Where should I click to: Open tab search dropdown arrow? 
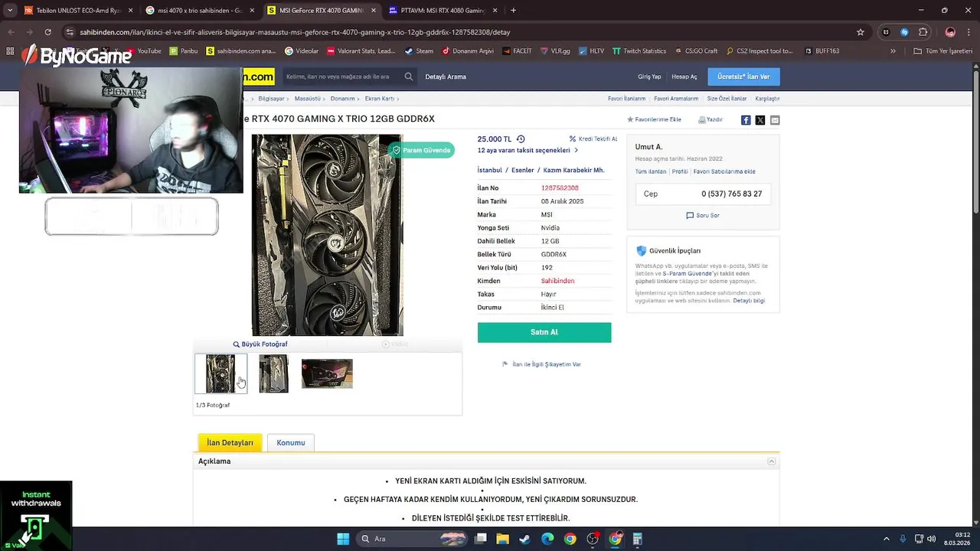(x=9, y=11)
